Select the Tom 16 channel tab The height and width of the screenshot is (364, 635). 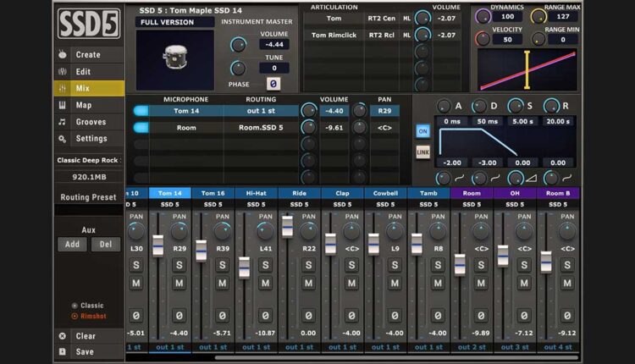(213, 193)
